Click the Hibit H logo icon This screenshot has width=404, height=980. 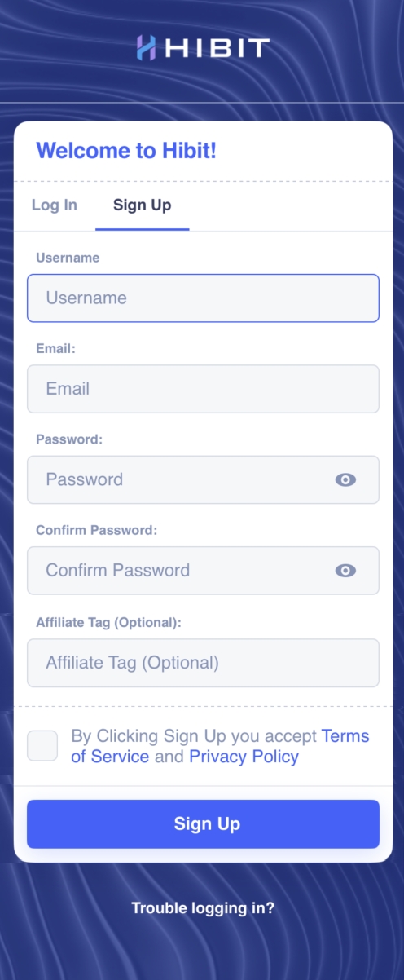click(146, 48)
